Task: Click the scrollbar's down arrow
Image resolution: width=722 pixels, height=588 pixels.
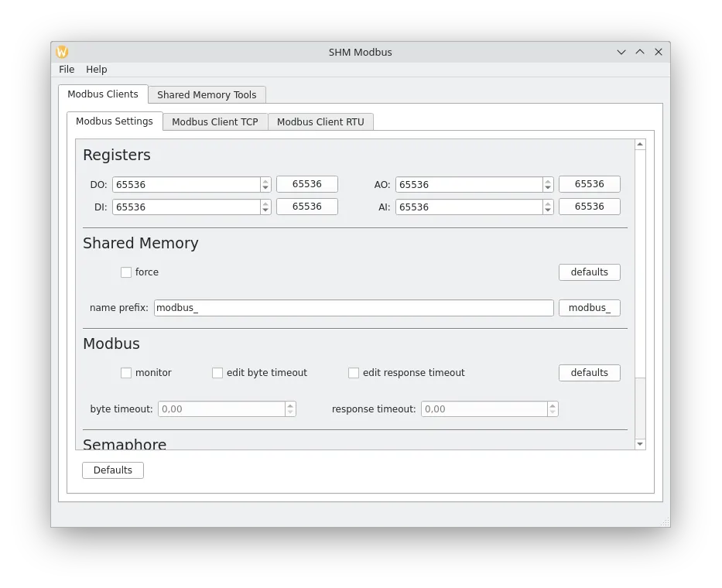Action: click(x=639, y=443)
